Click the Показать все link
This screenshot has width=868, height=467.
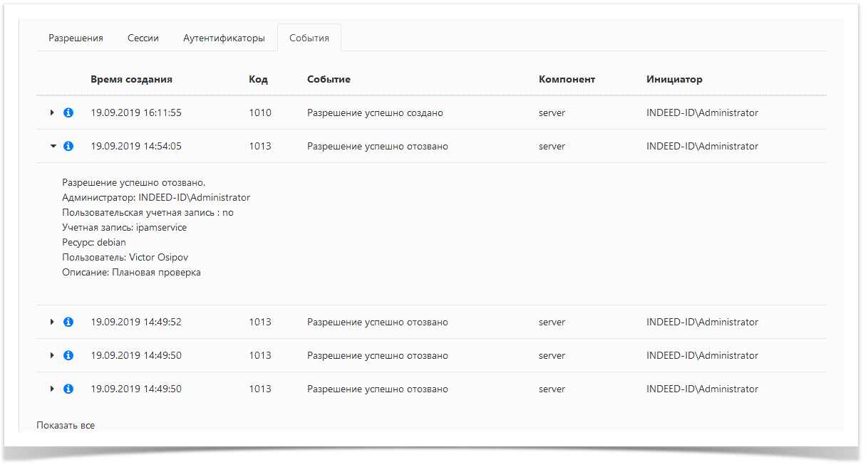tap(66, 426)
